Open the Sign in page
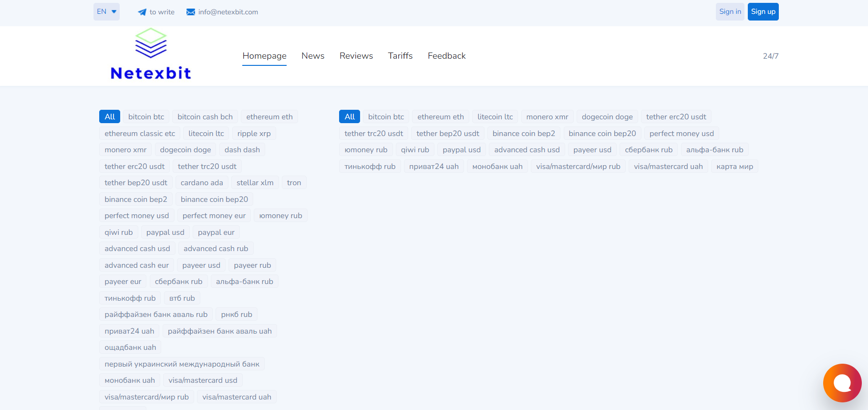The height and width of the screenshot is (410, 868). [730, 12]
